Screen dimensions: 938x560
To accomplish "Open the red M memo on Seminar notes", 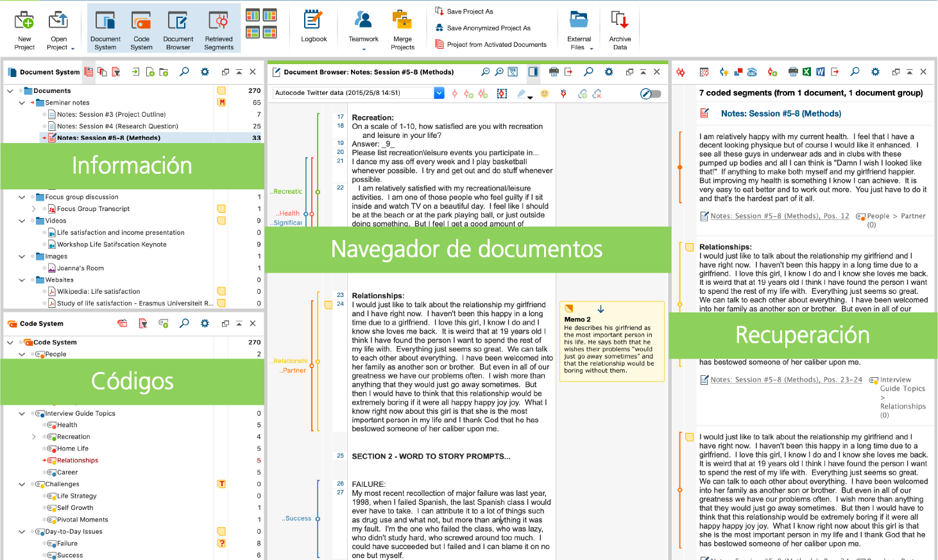I will 222,103.
